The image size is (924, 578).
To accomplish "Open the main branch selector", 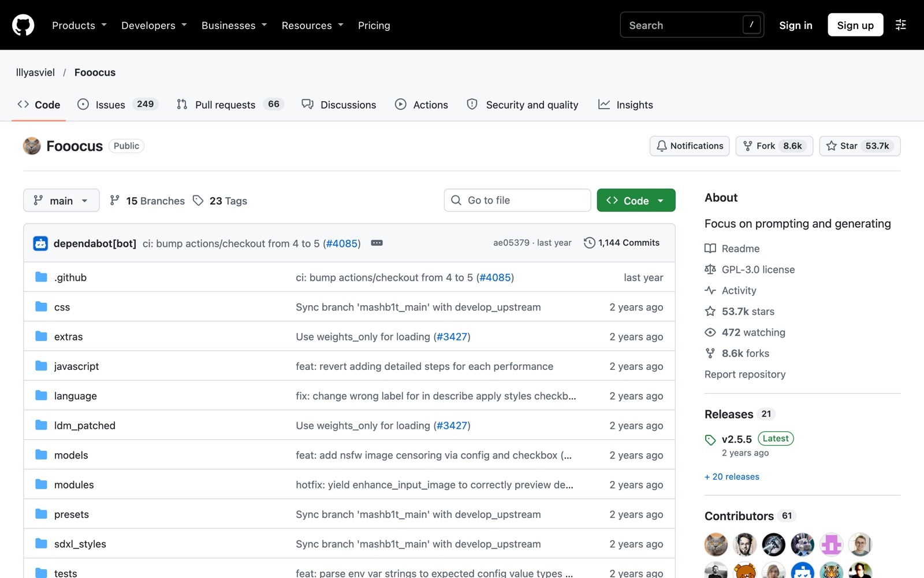I will 61,201.
